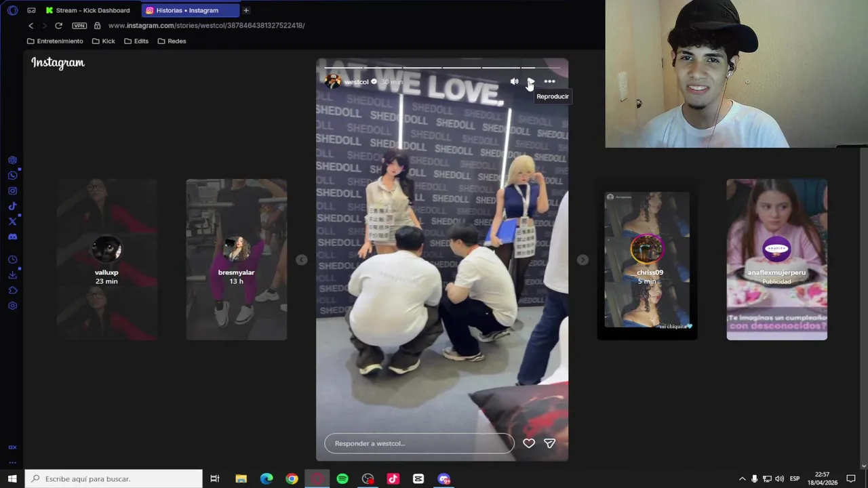
Task: Open a new browser tab
Action: pos(246,10)
